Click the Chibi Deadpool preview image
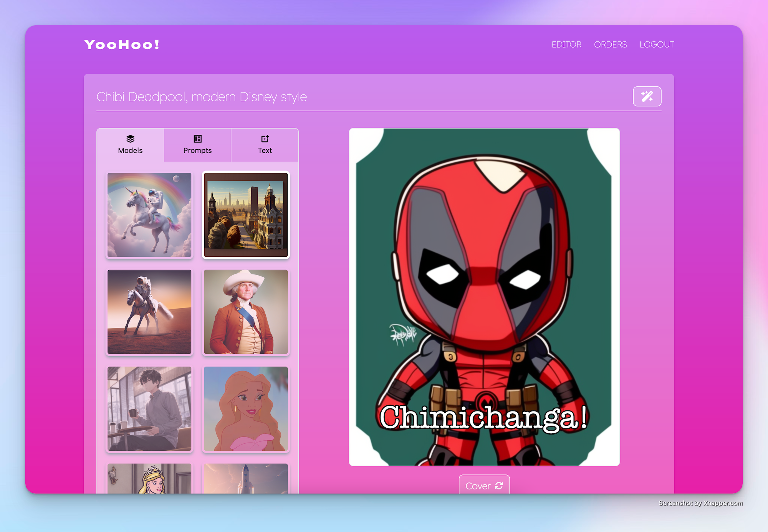 tap(484, 297)
